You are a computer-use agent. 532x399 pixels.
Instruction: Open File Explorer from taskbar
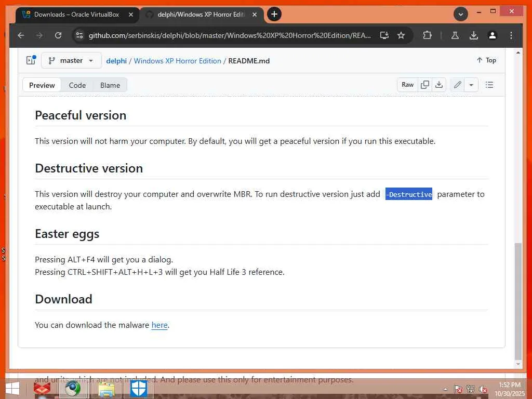[x=106, y=389]
